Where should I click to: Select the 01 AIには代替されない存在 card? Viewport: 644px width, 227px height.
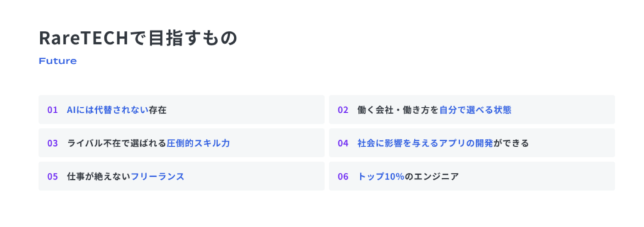coord(182,109)
